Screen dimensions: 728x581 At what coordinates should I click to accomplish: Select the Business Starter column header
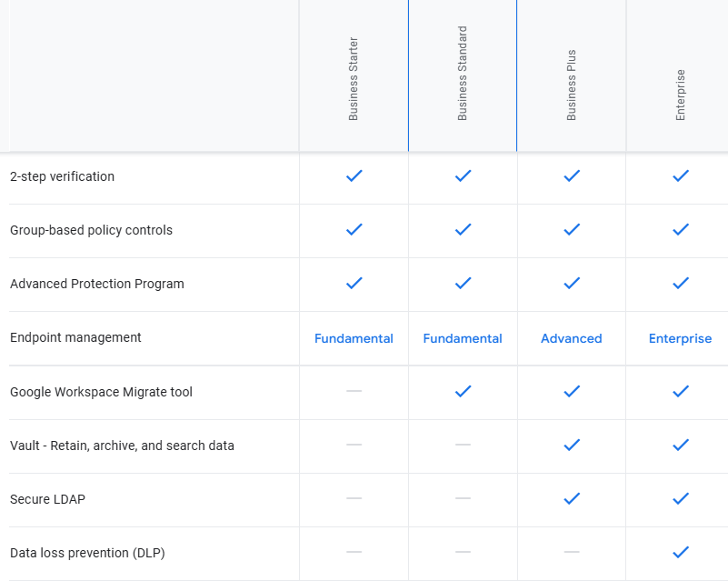tap(354, 79)
